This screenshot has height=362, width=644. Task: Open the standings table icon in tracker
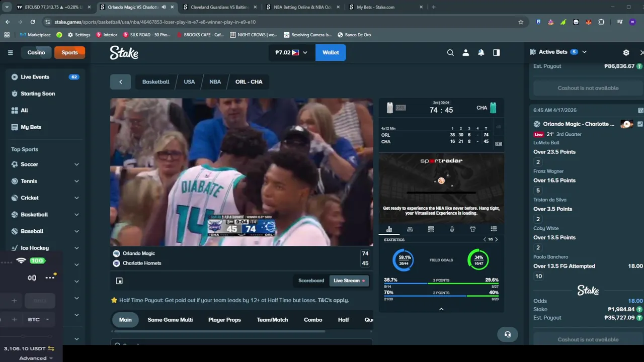pyautogui.click(x=431, y=229)
